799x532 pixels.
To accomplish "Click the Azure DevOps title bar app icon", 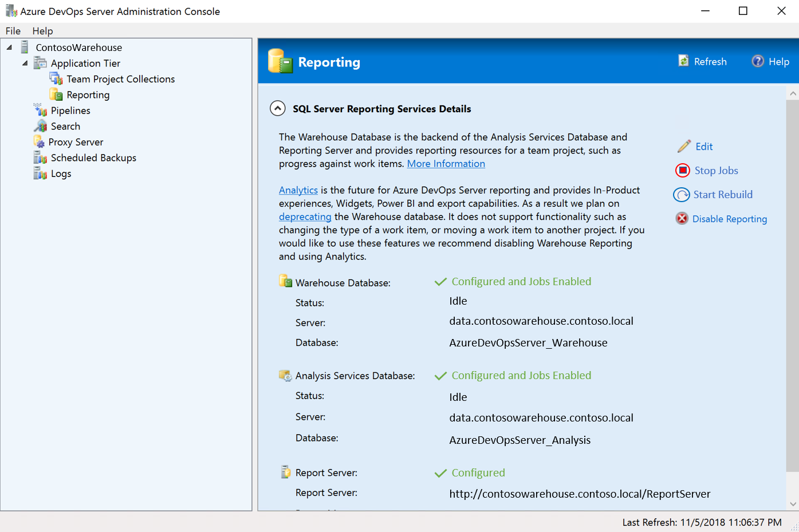I will click(x=11, y=11).
